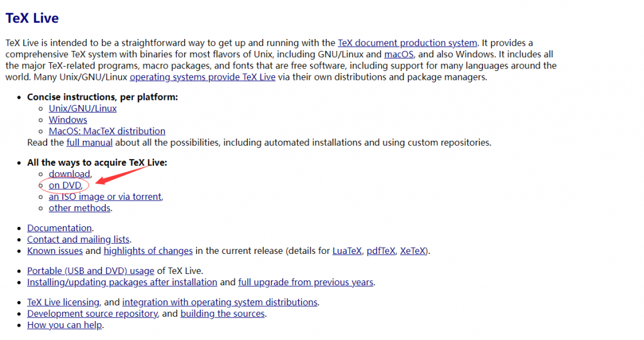Open building the sources link
The image size is (644, 340).
tap(223, 314)
